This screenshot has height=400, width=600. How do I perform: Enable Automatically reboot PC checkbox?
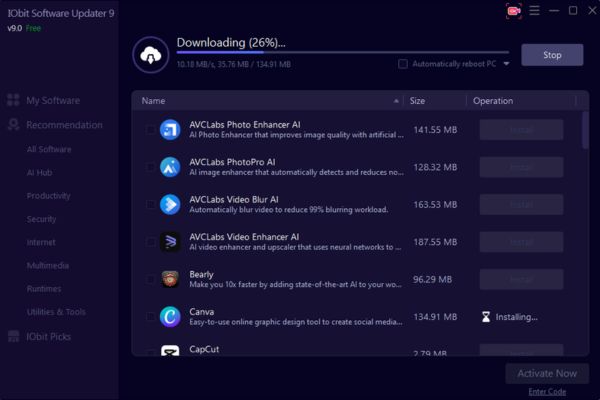tap(403, 64)
